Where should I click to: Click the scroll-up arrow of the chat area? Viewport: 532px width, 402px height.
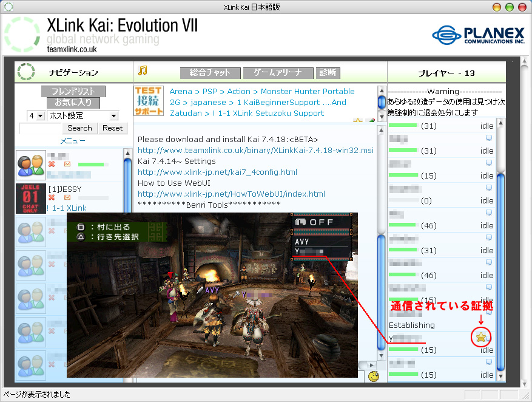[382, 130]
